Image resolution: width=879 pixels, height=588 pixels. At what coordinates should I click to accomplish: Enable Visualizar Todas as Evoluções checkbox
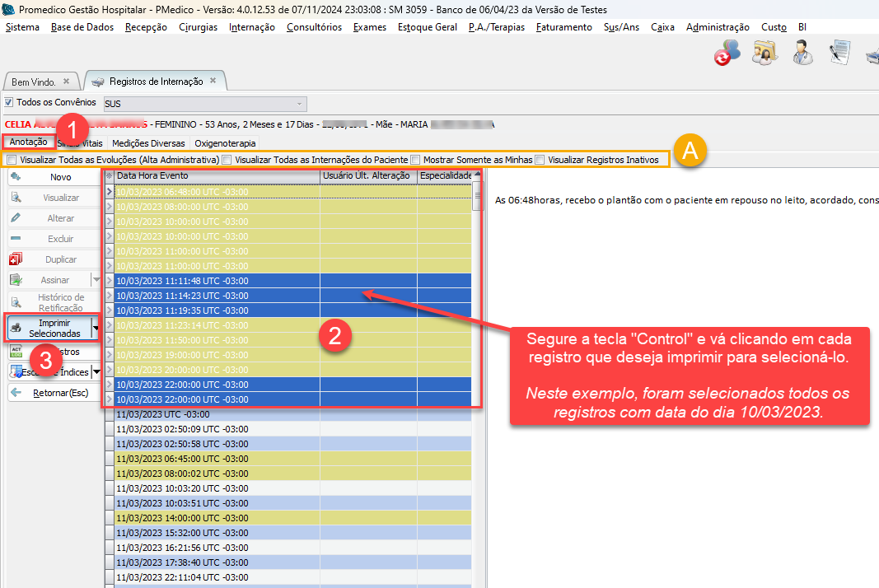coord(11,160)
